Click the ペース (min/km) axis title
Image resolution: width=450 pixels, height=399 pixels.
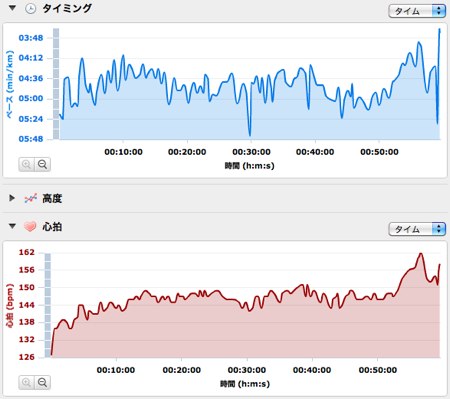[10, 84]
